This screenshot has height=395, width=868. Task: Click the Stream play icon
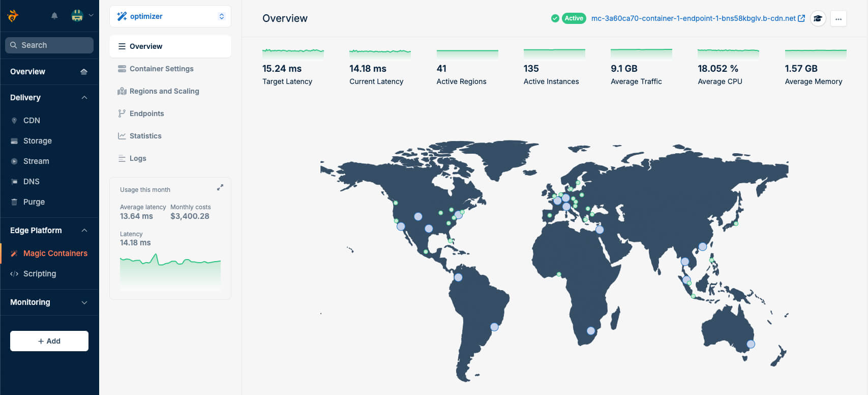click(x=14, y=161)
